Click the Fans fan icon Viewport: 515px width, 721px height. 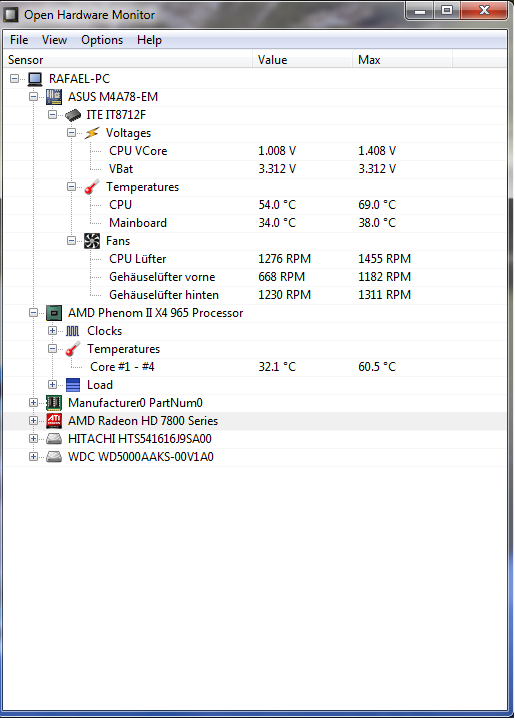tap(92, 241)
